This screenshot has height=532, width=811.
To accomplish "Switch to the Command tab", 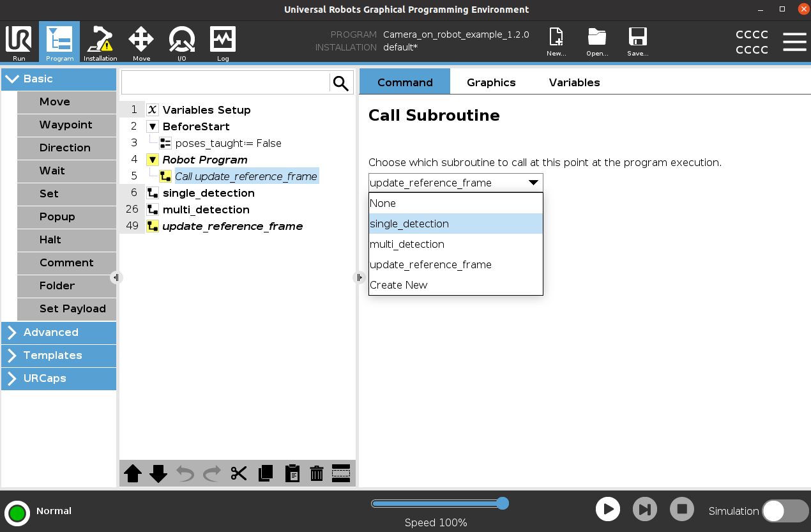I will click(x=405, y=82).
